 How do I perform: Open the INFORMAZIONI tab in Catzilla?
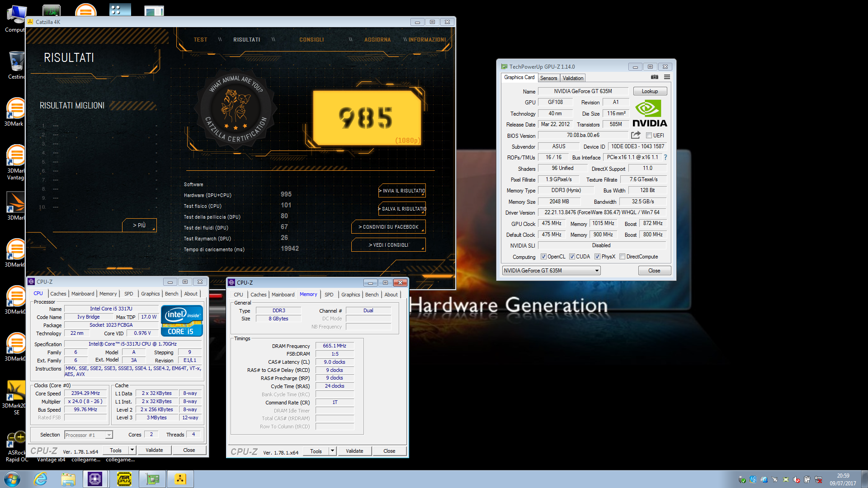tap(427, 40)
